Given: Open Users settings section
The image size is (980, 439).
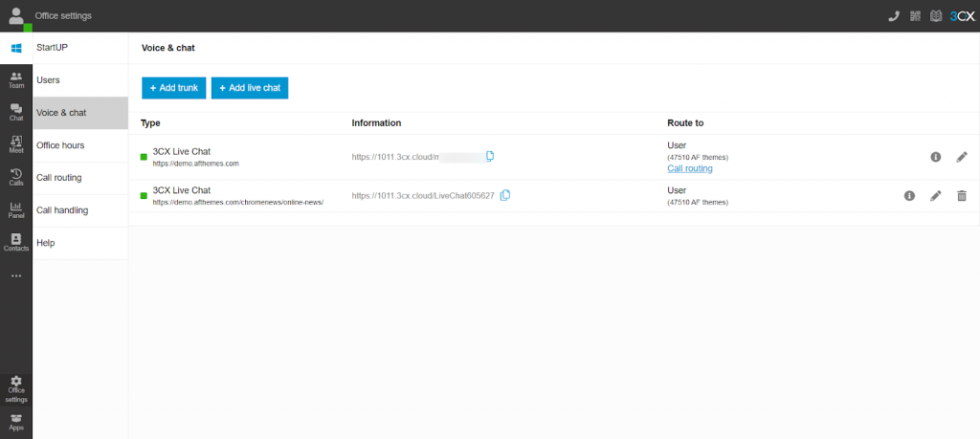Looking at the screenshot, I should tap(80, 80).
